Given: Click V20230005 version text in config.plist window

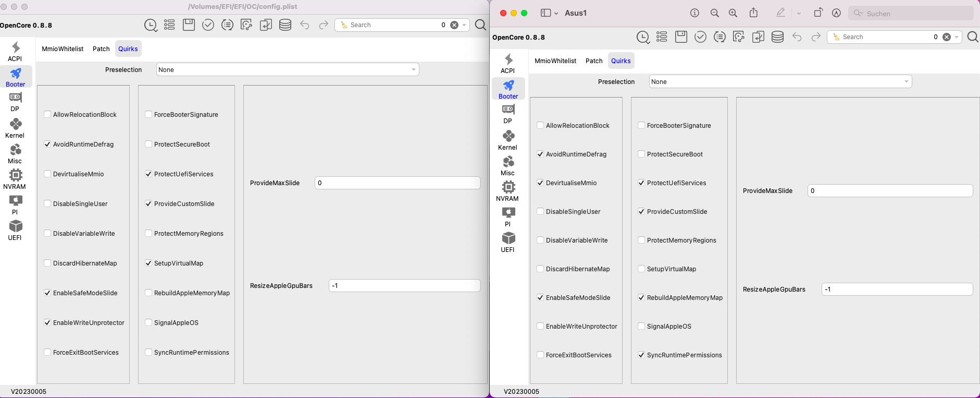Looking at the screenshot, I should (x=29, y=392).
